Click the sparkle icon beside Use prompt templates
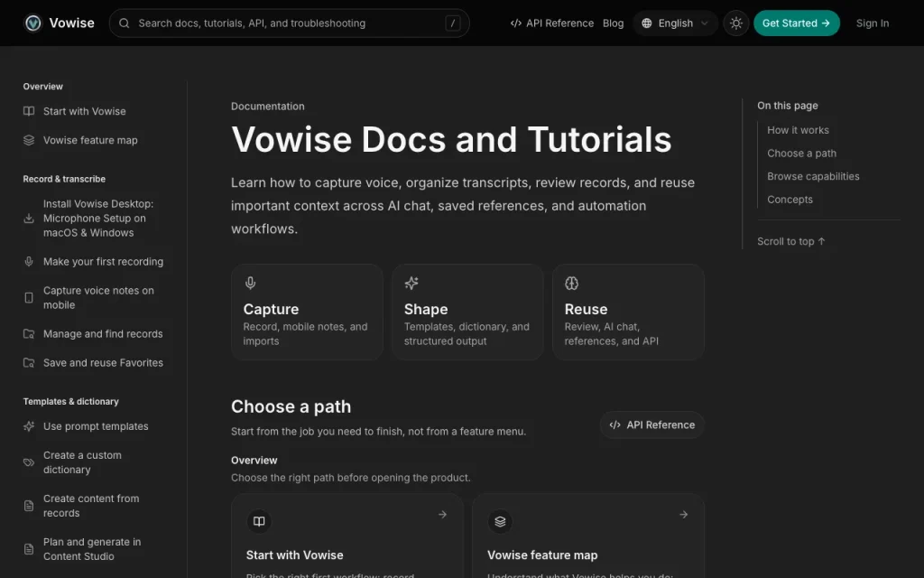 (29, 426)
